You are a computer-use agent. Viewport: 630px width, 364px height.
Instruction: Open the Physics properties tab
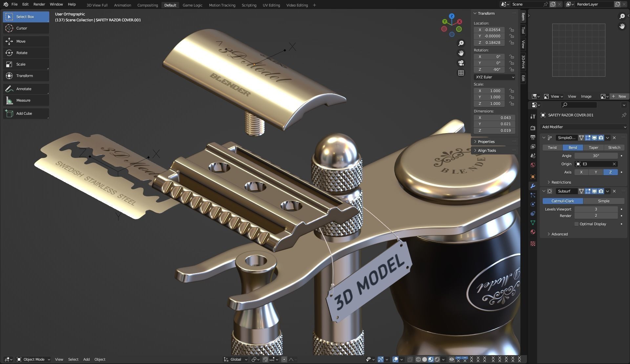[x=533, y=204]
